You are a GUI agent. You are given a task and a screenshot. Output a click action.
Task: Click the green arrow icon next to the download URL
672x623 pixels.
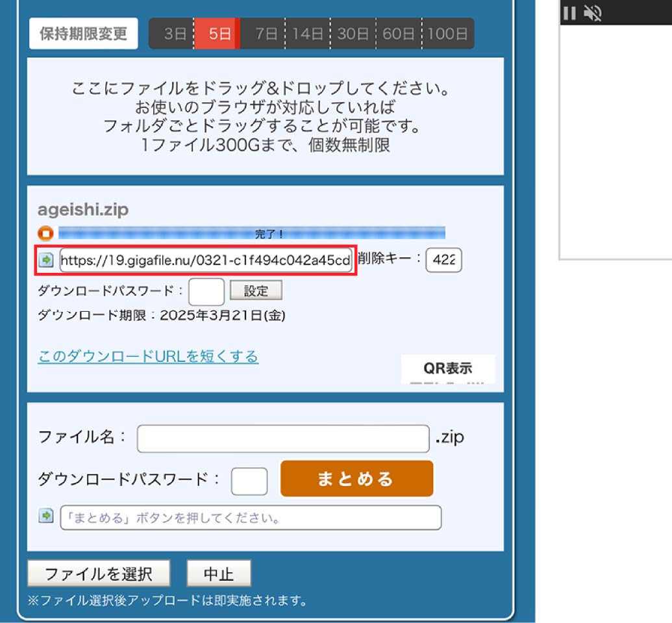click(45, 261)
